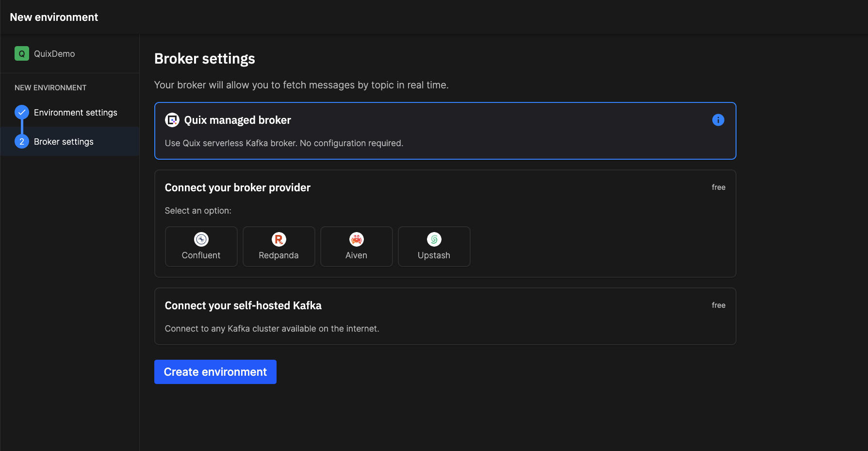The image size is (868, 451).
Task: Click the QuixDemo workspace name
Action: [54, 54]
